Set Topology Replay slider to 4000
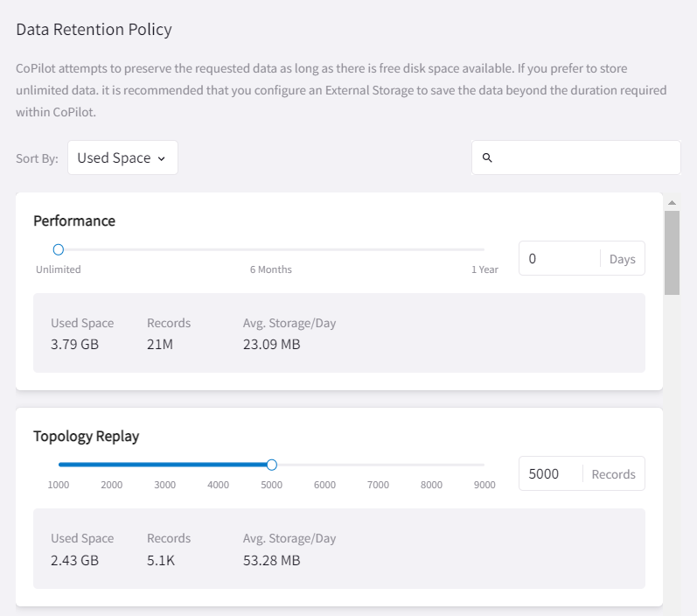 coord(219,465)
